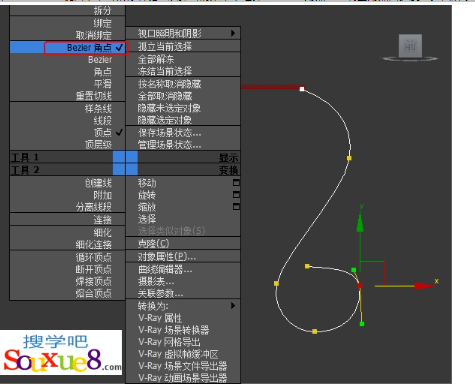Return to 顶层级
This screenshot has height=386, width=475.
[x=67, y=144]
